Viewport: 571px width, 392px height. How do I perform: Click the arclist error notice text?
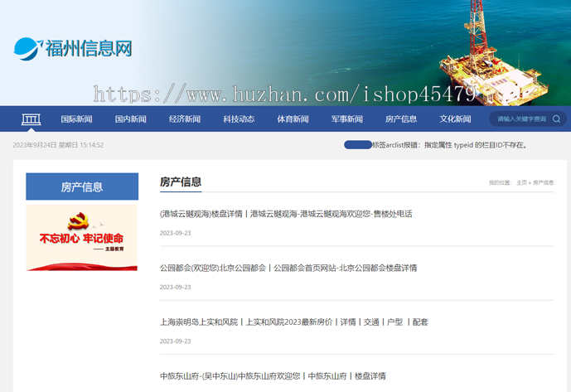pos(450,145)
